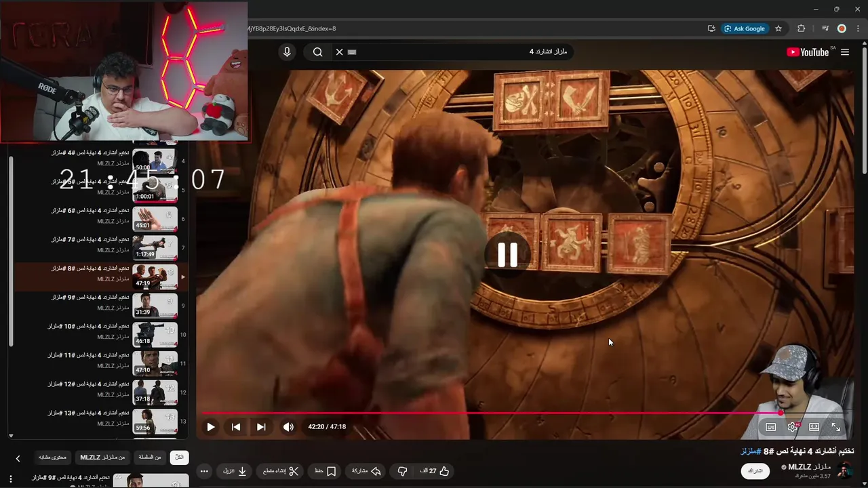Image resolution: width=868 pixels, height=488 pixels.
Task: Click the Ask Google button in address bar
Action: 745,28
